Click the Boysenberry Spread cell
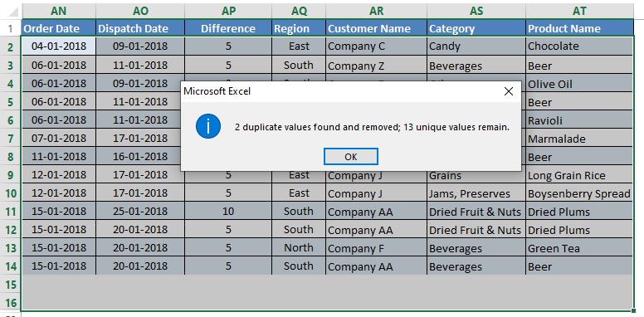 click(x=579, y=193)
